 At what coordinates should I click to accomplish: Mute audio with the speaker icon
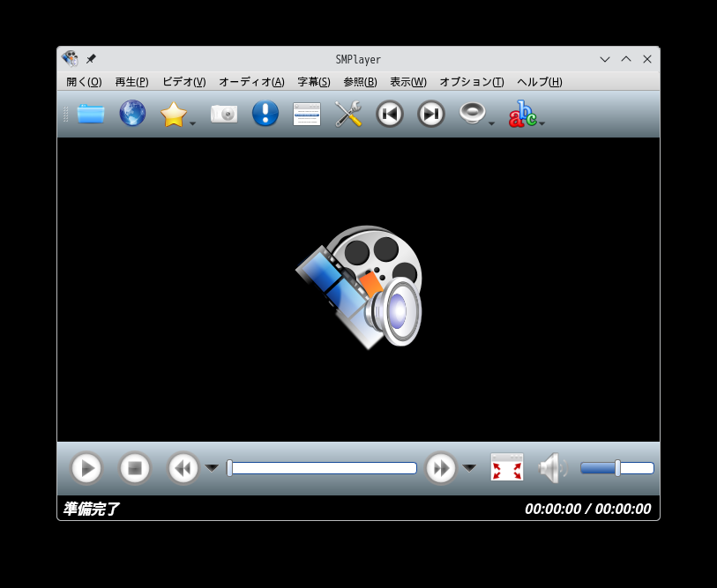pyautogui.click(x=552, y=468)
